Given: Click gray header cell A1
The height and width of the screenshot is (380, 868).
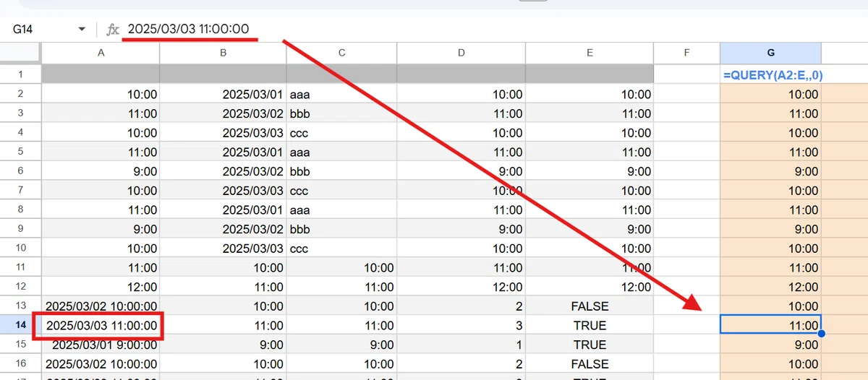Looking at the screenshot, I should pos(101,74).
